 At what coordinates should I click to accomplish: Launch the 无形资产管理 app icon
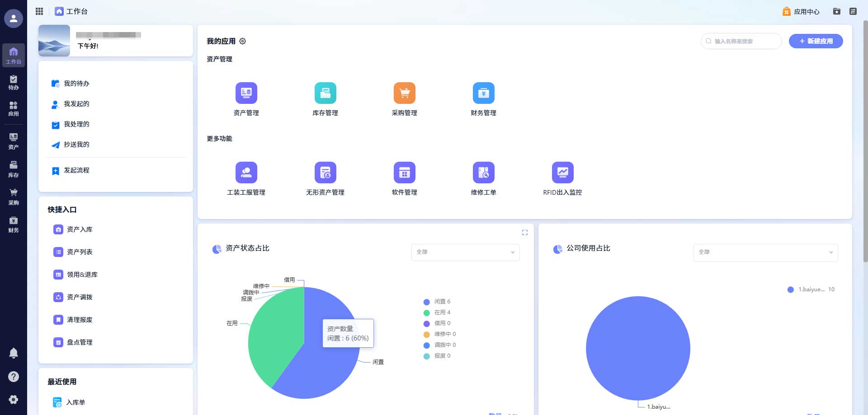pyautogui.click(x=325, y=173)
